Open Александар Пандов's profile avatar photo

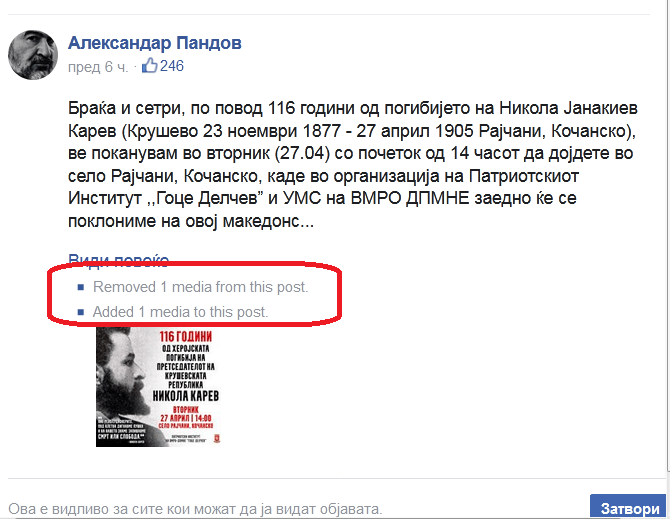[33, 55]
